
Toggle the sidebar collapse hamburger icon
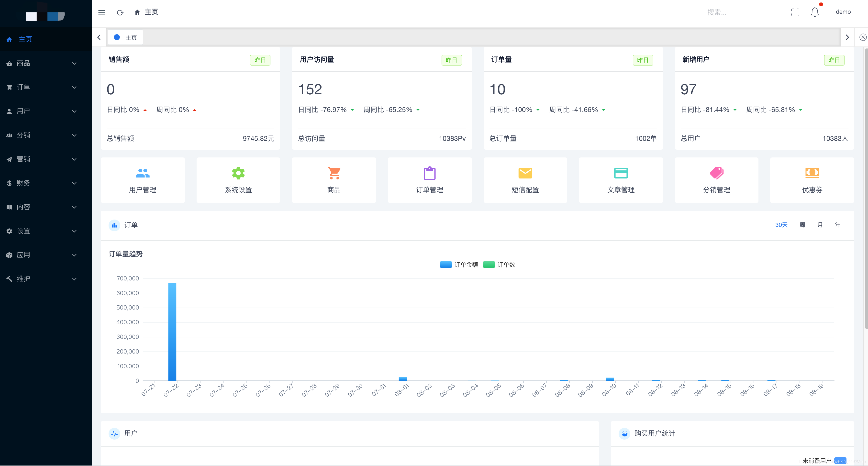pyautogui.click(x=101, y=12)
